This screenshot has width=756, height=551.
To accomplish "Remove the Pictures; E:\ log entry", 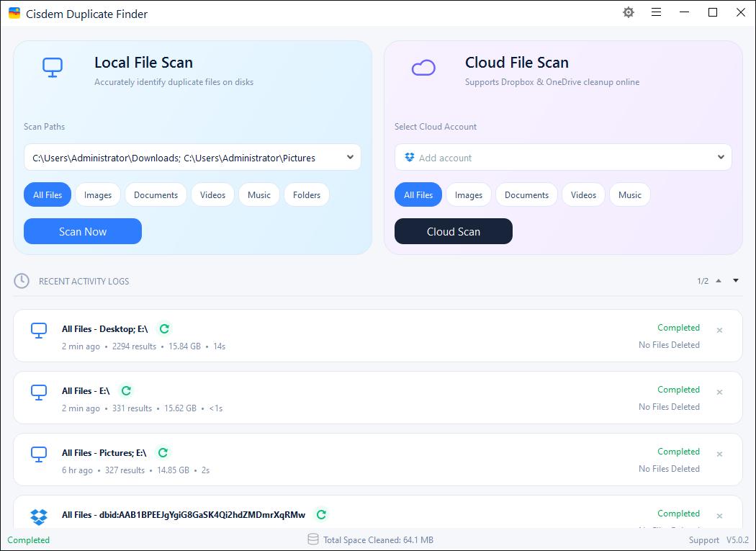I will pyautogui.click(x=719, y=454).
